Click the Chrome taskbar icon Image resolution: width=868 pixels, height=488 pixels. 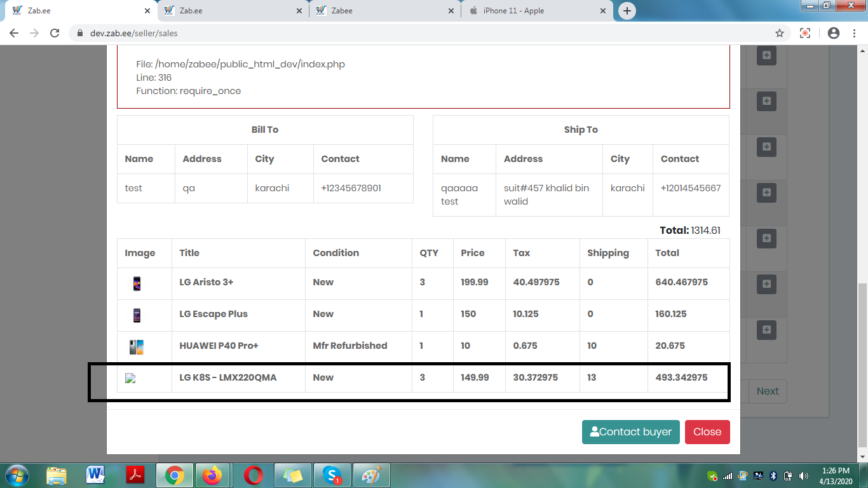(175, 475)
